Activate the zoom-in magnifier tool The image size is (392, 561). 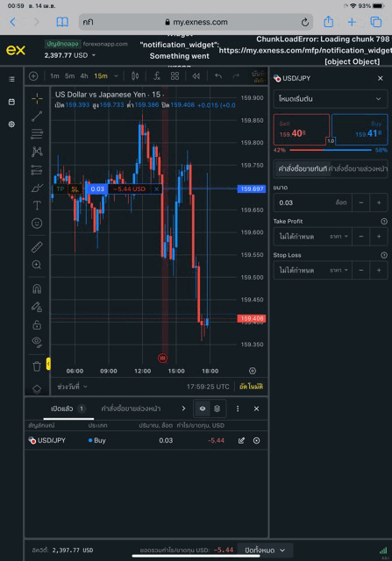pyautogui.click(x=37, y=265)
